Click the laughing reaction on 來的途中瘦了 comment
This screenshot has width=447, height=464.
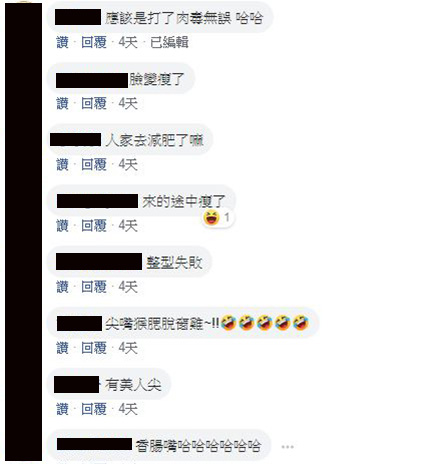point(218,218)
